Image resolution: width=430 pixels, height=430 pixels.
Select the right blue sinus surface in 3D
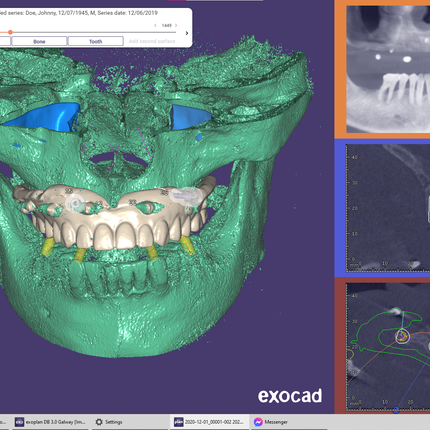click(x=190, y=117)
